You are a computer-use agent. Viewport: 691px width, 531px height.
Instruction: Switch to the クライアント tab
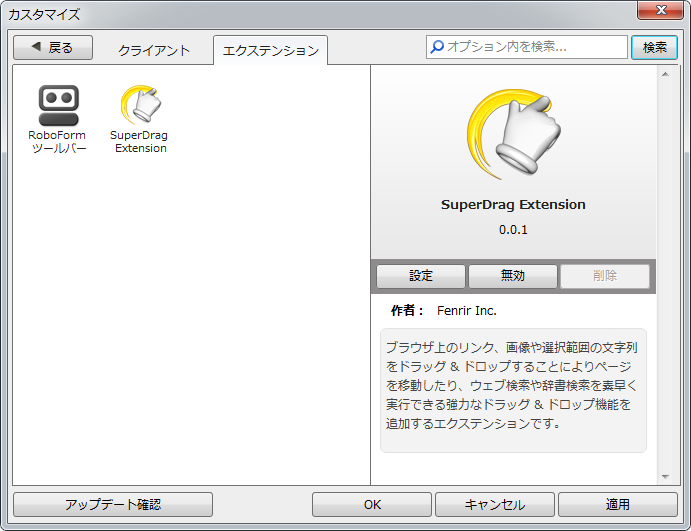[154, 51]
